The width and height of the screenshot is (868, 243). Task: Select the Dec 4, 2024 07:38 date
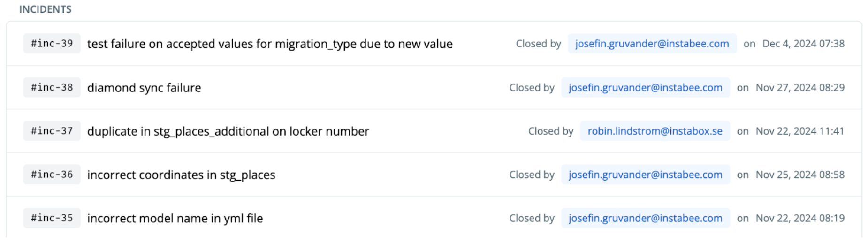(803, 44)
